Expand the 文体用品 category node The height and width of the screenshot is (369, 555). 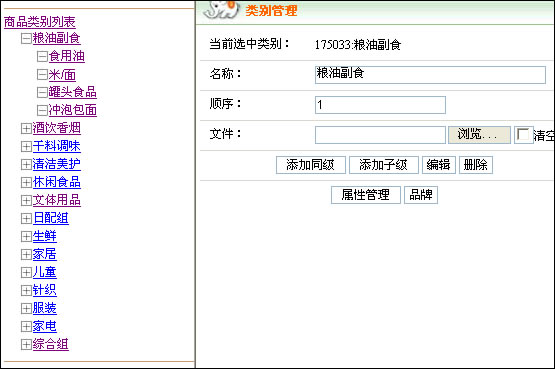click(26, 201)
